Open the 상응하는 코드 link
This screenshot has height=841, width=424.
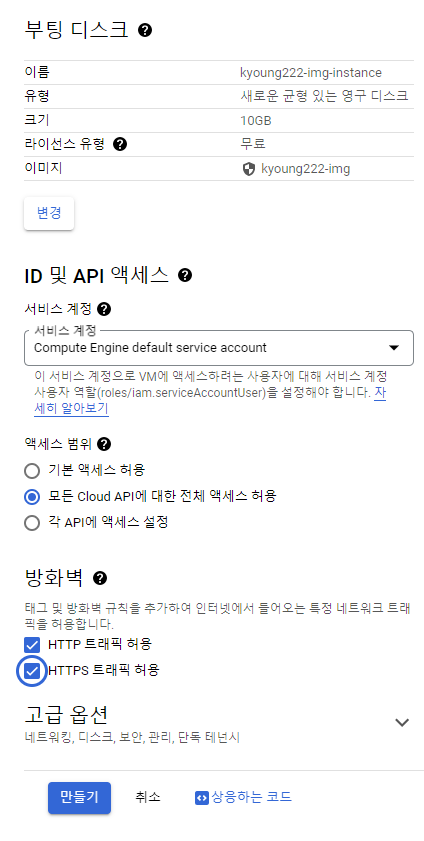coord(243,798)
